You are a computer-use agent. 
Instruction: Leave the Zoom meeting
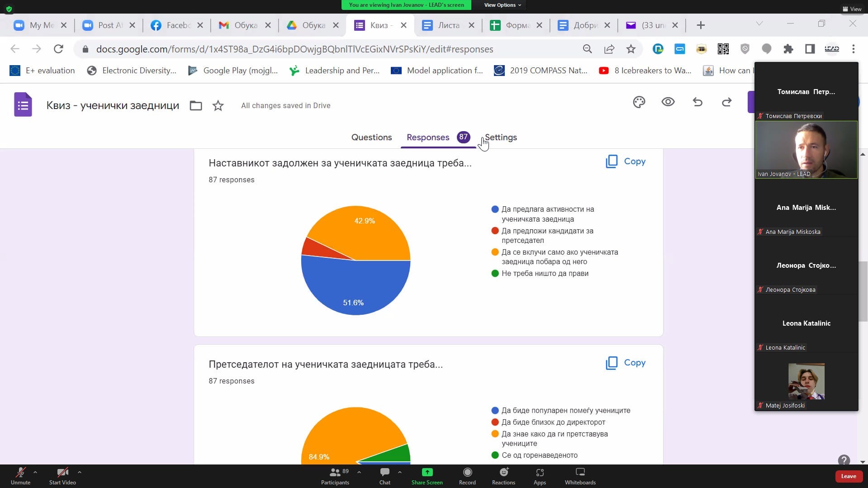[x=848, y=476]
